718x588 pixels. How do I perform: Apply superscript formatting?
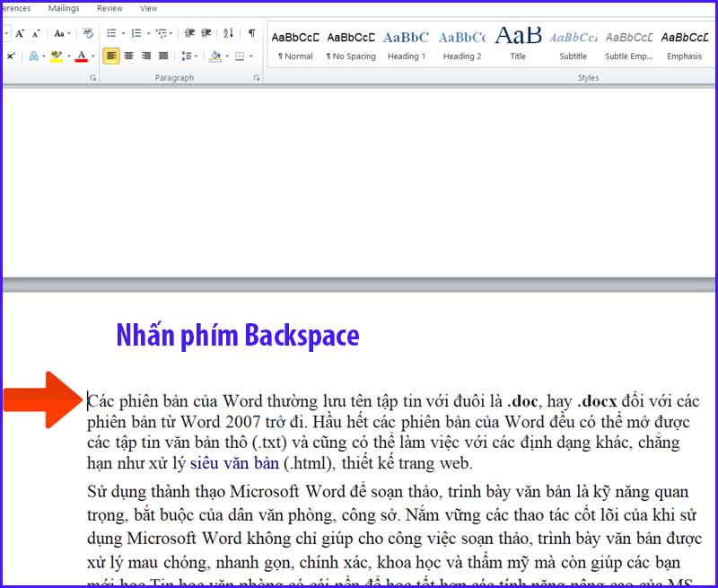11,56
